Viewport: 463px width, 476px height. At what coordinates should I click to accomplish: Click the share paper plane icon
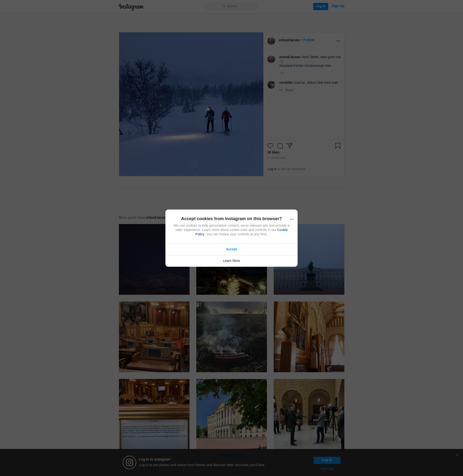(x=289, y=146)
